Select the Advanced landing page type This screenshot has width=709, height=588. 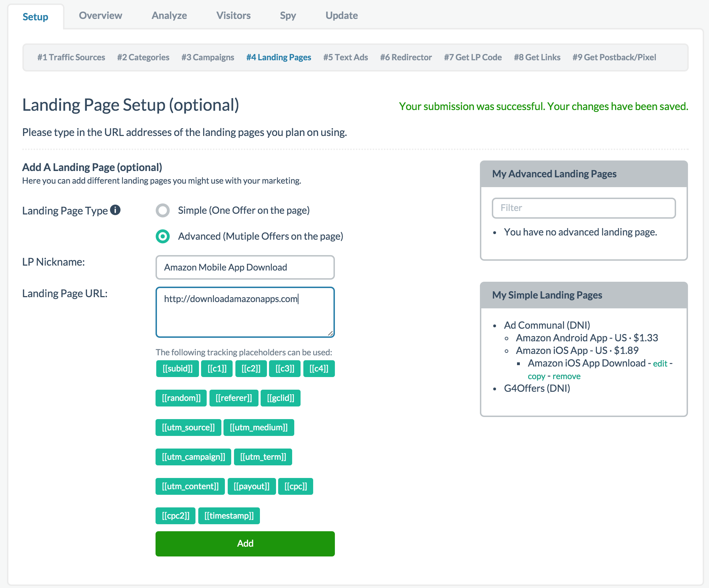coord(163,237)
